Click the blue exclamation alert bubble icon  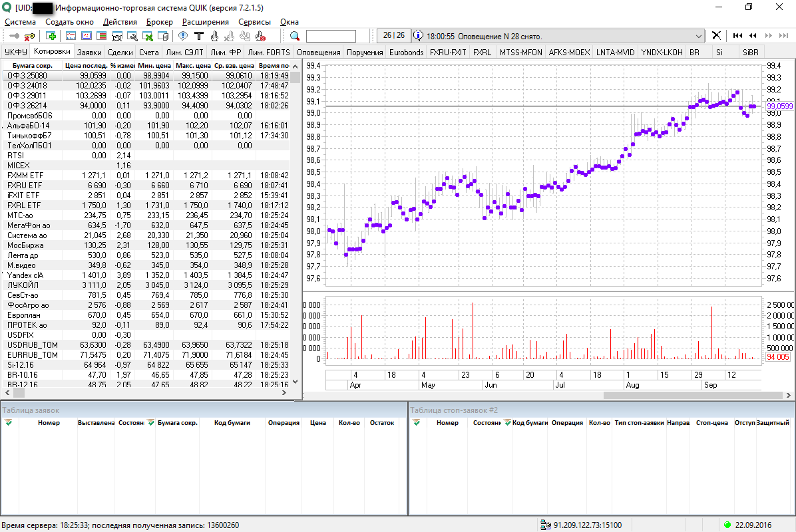tap(183, 36)
